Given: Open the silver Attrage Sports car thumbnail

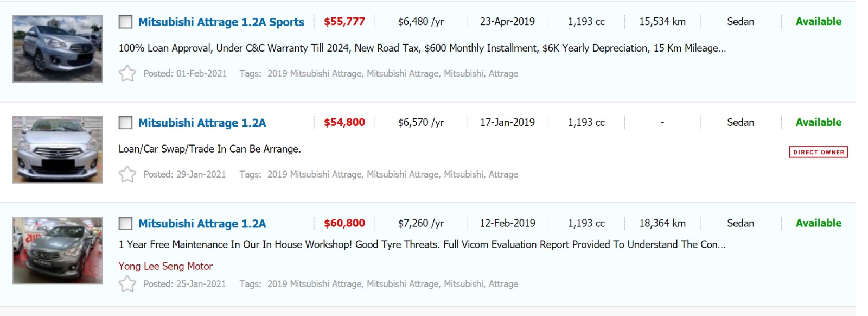Looking at the screenshot, I should point(58,49).
